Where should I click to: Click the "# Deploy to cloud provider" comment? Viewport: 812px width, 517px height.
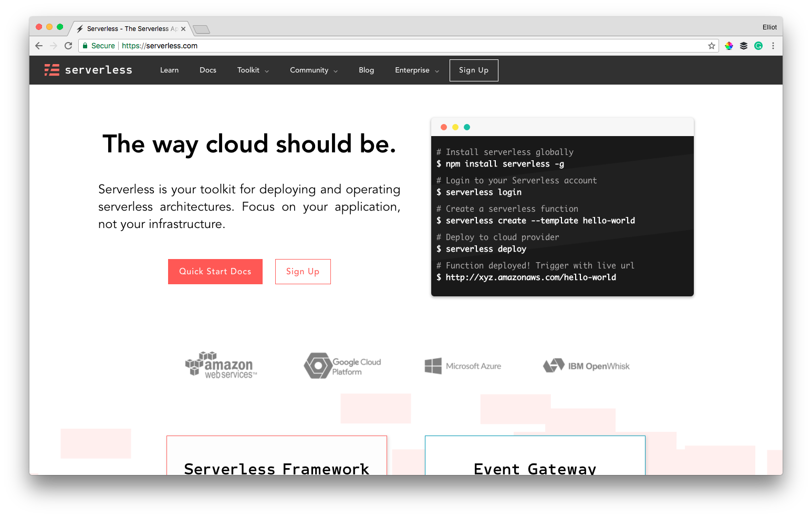pos(498,237)
